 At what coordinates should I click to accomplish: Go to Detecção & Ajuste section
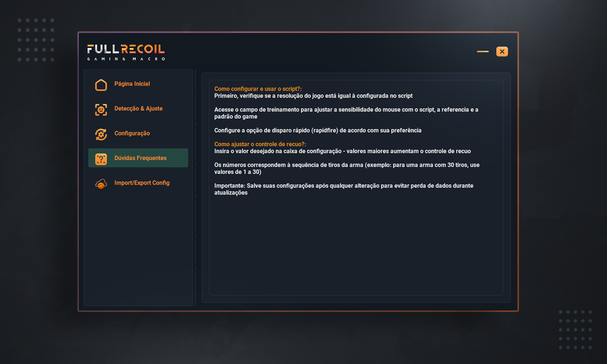[x=138, y=109]
